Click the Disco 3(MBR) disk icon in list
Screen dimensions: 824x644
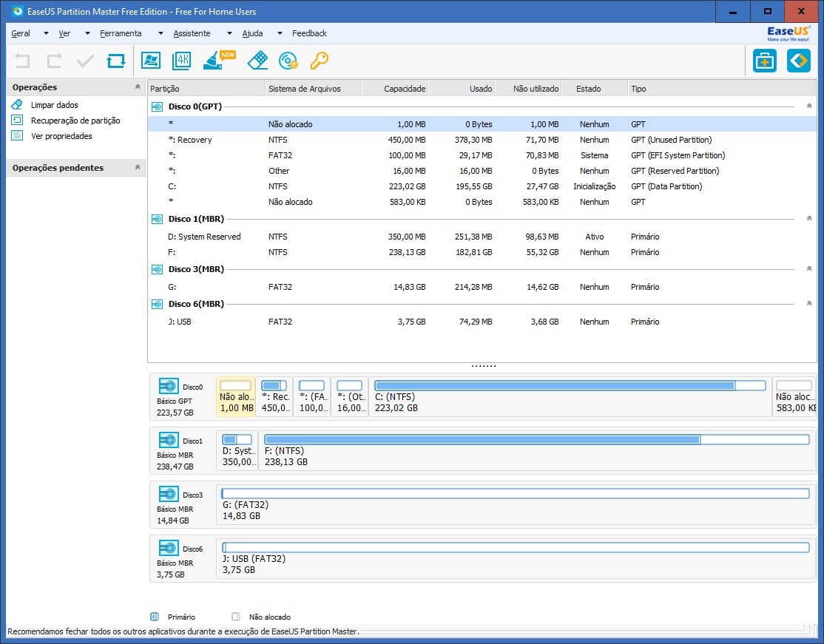pyautogui.click(x=157, y=269)
